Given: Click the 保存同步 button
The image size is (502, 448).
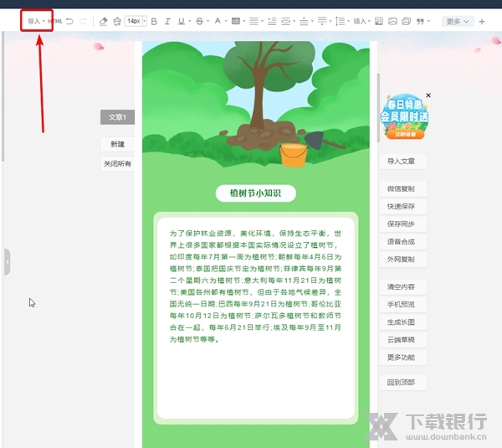Looking at the screenshot, I should (x=403, y=224).
